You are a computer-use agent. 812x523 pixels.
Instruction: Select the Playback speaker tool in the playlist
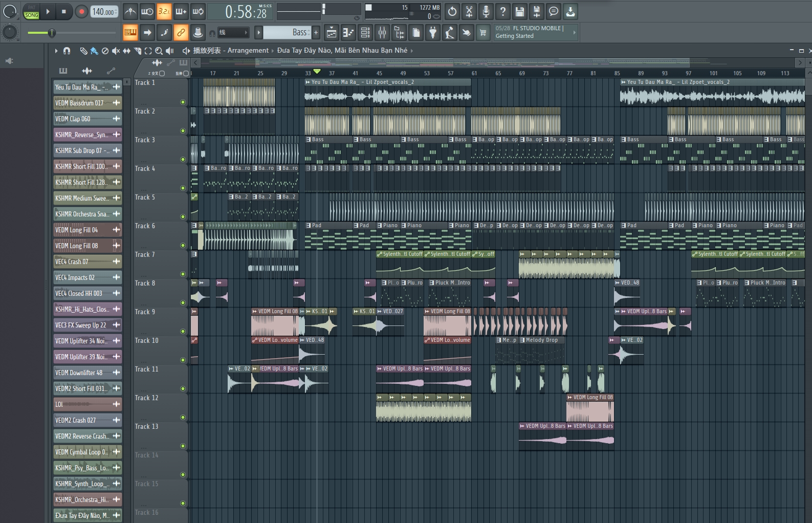pos(170,51)
